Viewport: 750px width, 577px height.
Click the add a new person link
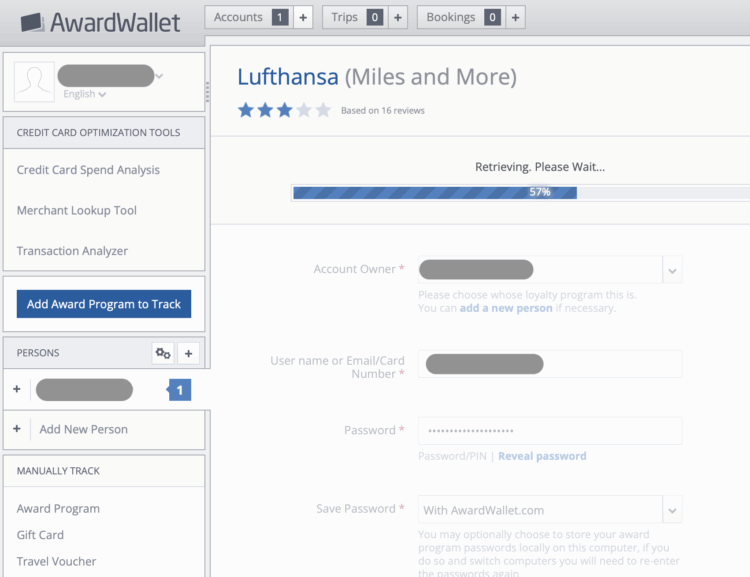[x=506, y=308]
